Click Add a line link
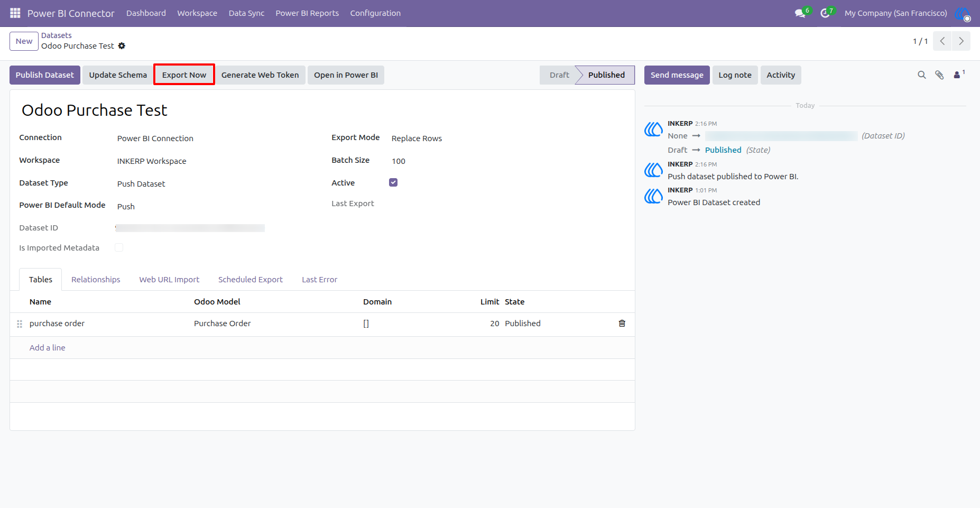The width and height of the screenshot is (980, 508). tap(48, 348)
